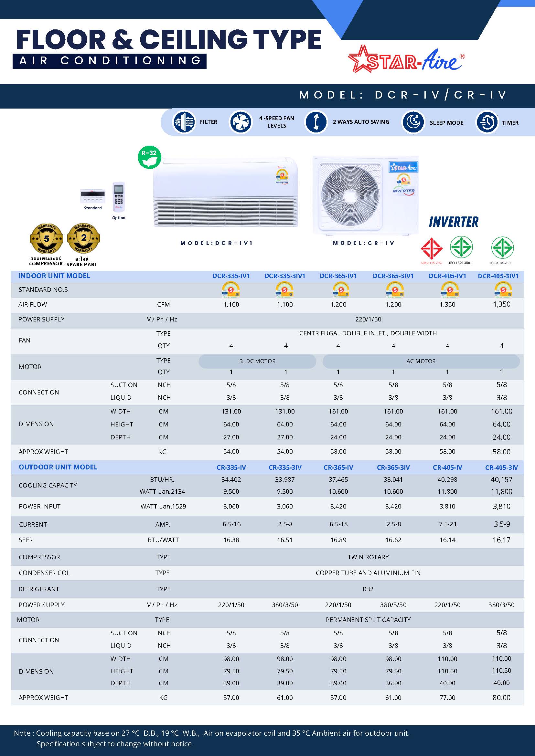Viewport: 535px width, 756px height.
Task: Click the OUTDOOR UNIT MODEL section heading
Action: click(58, 467)
